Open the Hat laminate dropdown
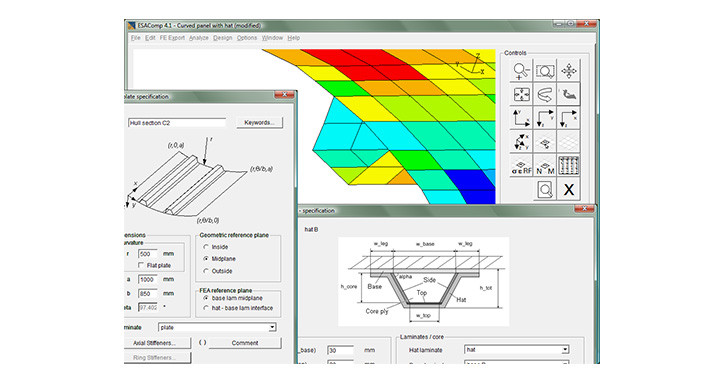The height and width of the screenshot is (383, 726). coord(565,350)
